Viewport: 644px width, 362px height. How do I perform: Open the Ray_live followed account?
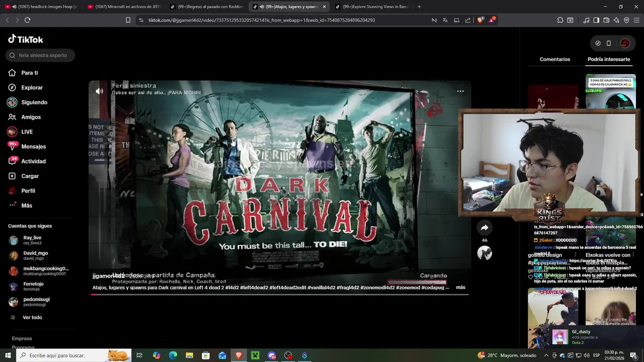click(x=32, y=240)
